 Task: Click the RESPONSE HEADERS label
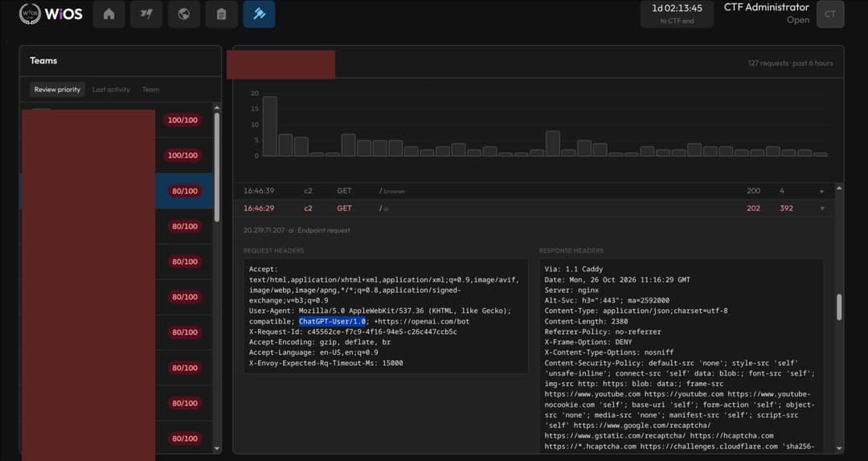pyautogui.click(x=571, y=251)
